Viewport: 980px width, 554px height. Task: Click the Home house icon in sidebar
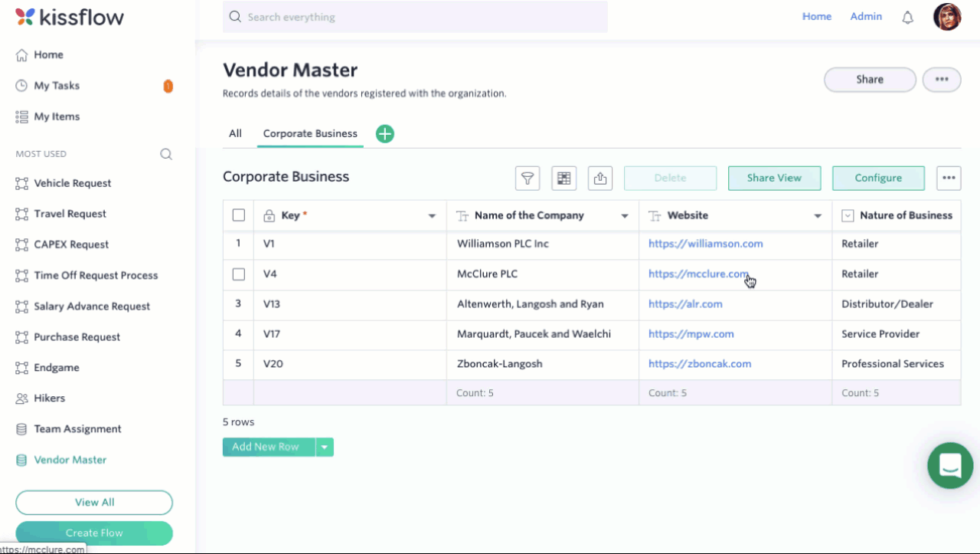(21, 55)
